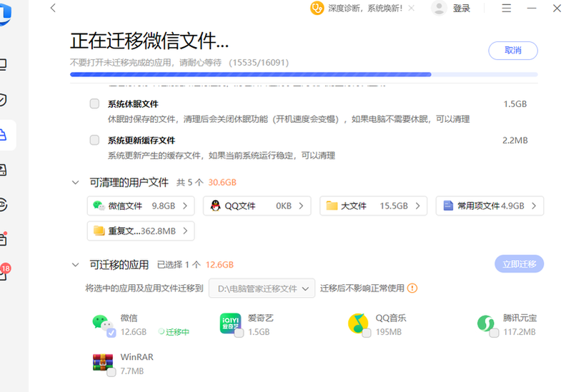Select the 爱奇艺 1.5GB app checkbox
The width and height of the screenshot is (571, 392).
coord(239,333)
